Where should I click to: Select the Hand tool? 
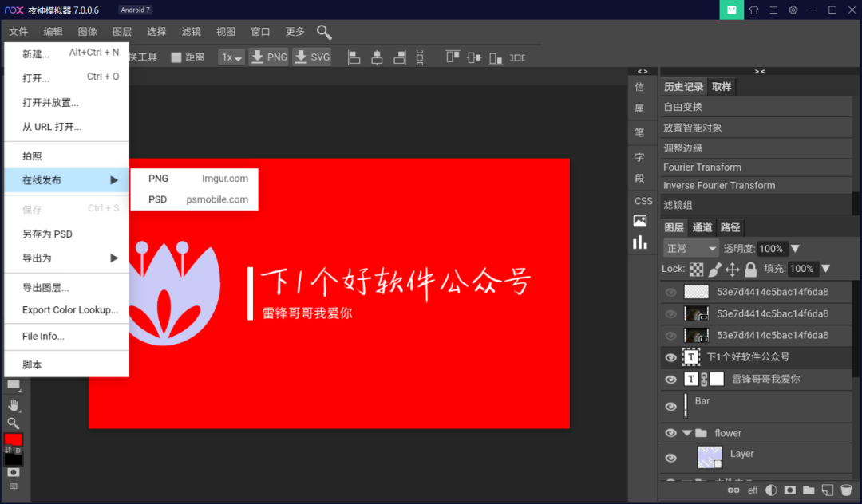click(x=13, y=406)
